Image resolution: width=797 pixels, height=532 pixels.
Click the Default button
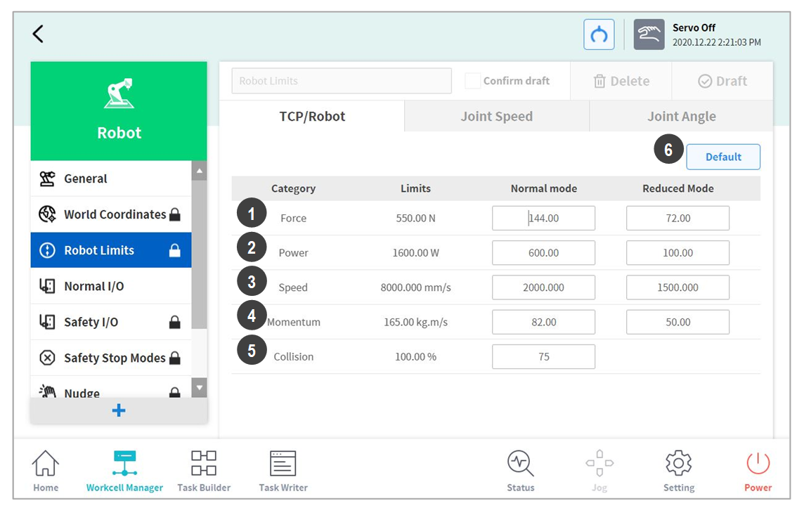point(723,157)
